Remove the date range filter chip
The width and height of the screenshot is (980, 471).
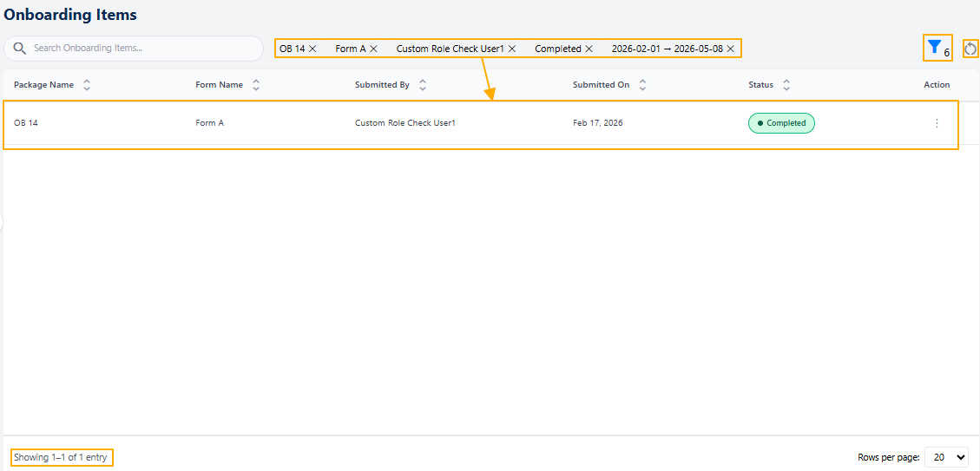coord(730,48)
